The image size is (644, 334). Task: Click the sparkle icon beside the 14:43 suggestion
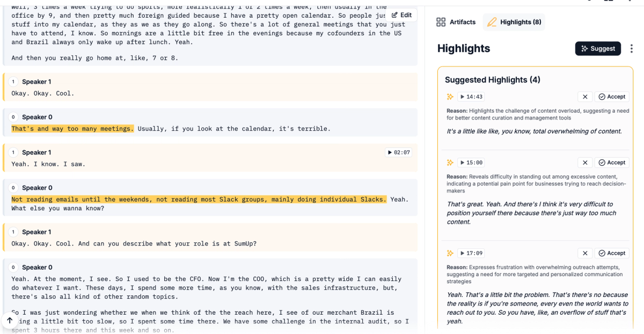pos(451,97)
